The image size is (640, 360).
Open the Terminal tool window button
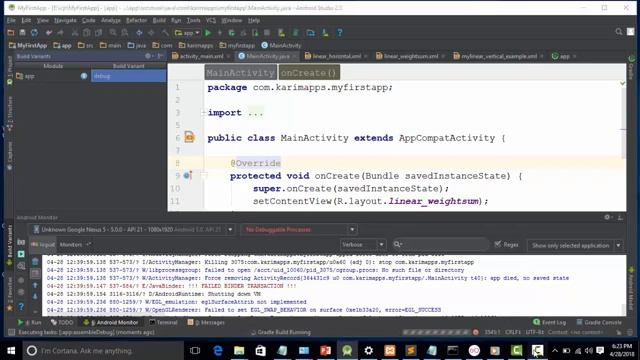163,322
